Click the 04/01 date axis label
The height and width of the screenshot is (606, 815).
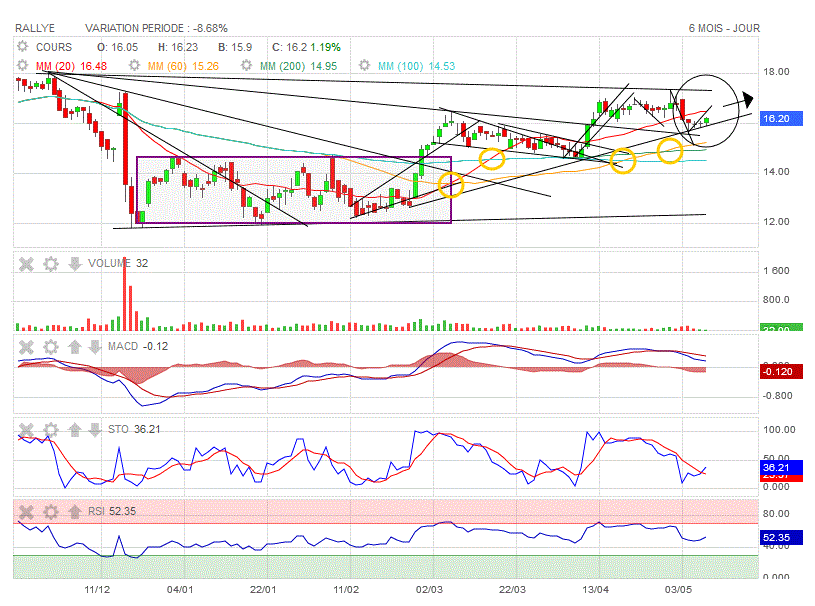coord(180,590)
